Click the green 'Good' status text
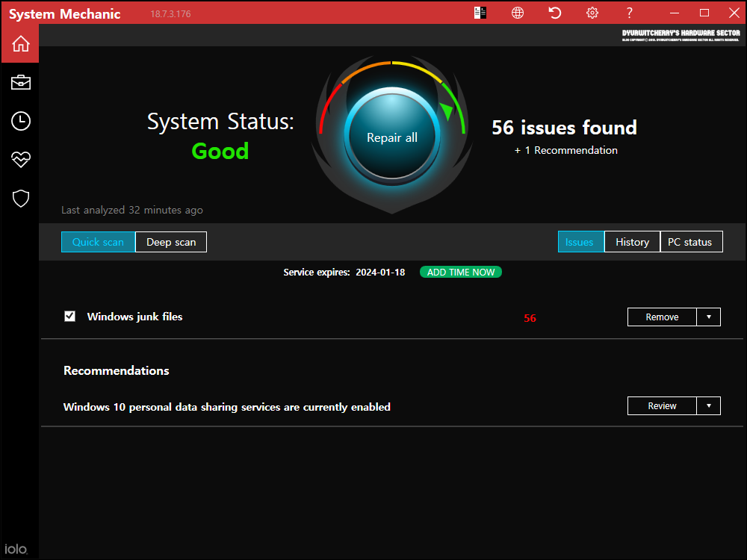This screenshot has width=747, height=560. tap(220, 152)
